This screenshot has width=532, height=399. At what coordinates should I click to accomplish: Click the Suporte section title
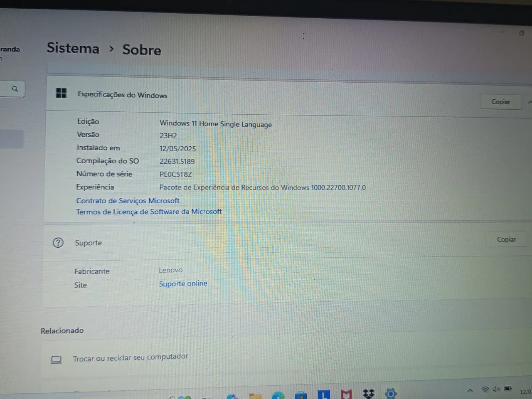coord(88,243)
